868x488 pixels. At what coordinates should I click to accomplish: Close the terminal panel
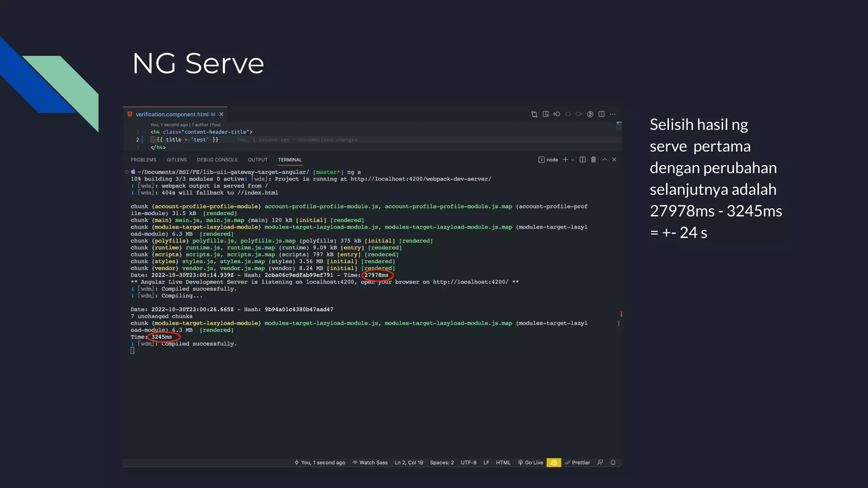pyautogui.click(x=614, y=160)
